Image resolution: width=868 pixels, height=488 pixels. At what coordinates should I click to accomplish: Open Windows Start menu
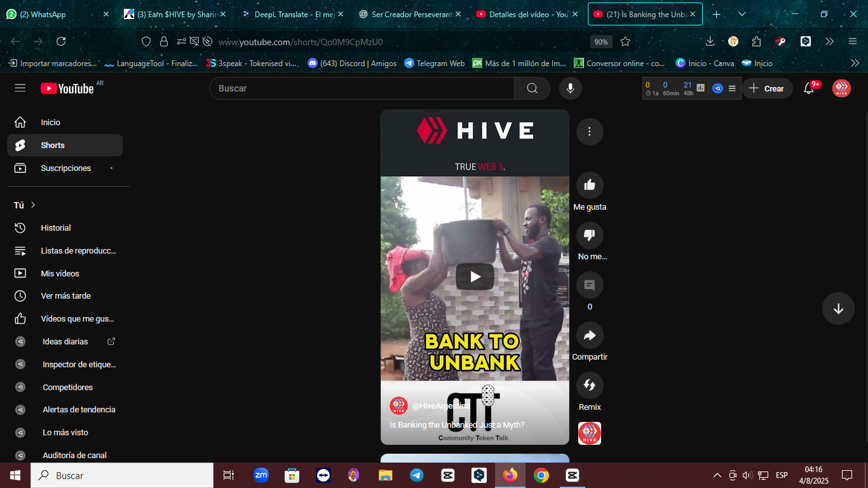tap(15, 475)
